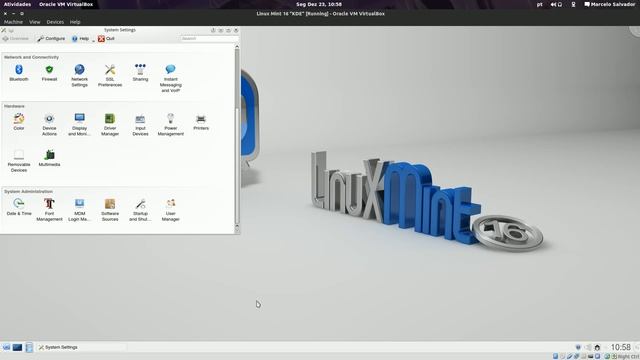Launch Driver Manager

point(110,124)
